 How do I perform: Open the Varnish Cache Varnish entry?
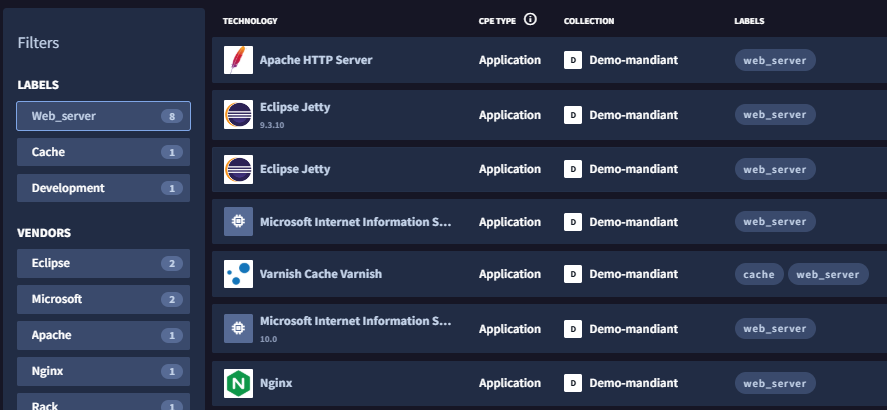[x=320, y=274]
